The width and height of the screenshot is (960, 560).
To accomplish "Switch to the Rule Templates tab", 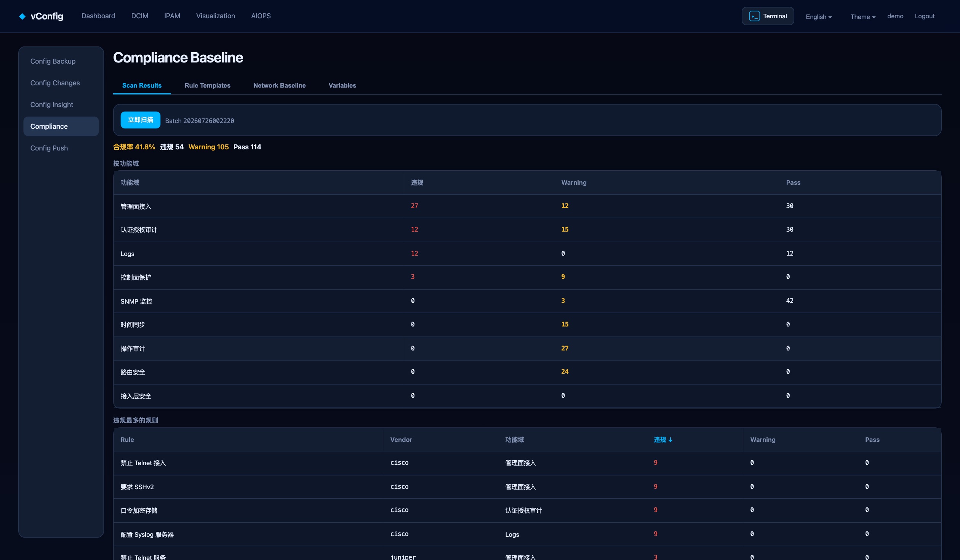I will (207, 85).
